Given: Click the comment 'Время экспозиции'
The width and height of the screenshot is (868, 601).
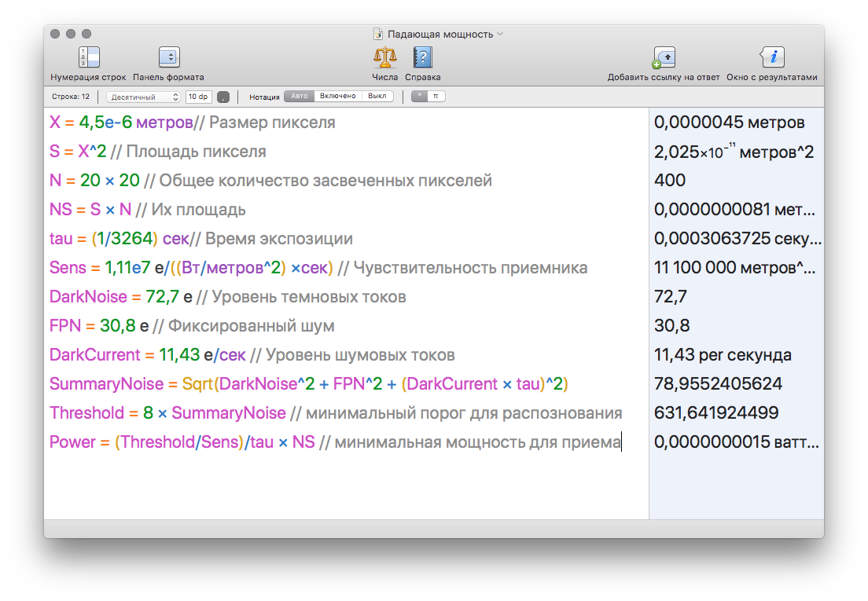Looking at the screenshot, I should (278, 238).
